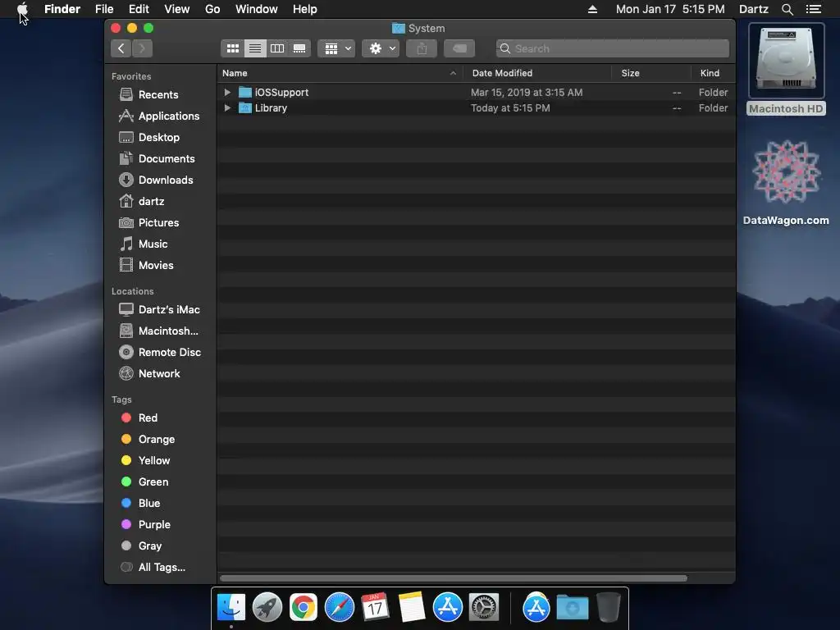This screenshot has height=630, width=840.
Task: Click in the Search field
Action: [x=612, y=48]
